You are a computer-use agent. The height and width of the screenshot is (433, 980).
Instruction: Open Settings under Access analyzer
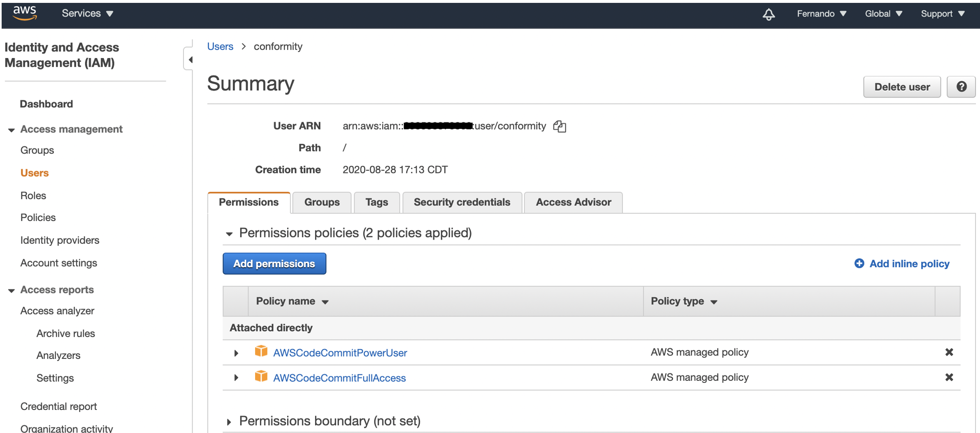point(55,378)
